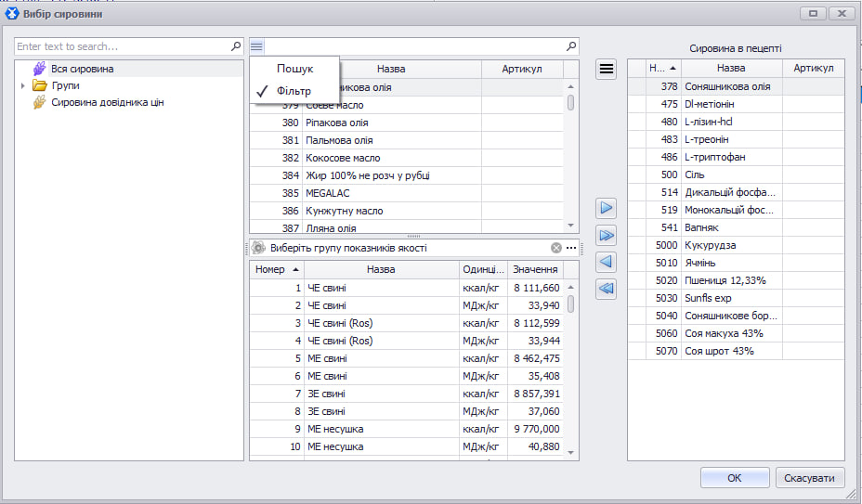Click the left search magnifier icon
Image resolution: width=862 pixels, height=504 pixels.
tap(236, 46)
